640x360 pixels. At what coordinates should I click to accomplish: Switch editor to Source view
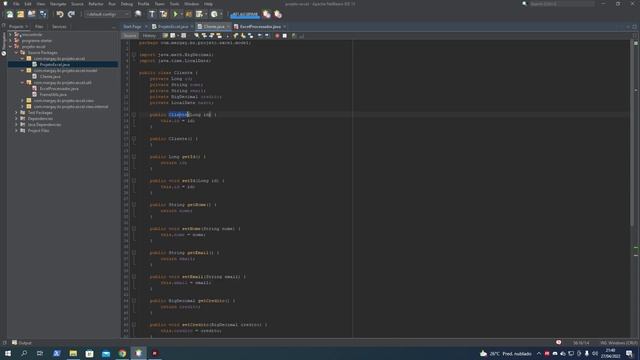click(x=130, y=36)
